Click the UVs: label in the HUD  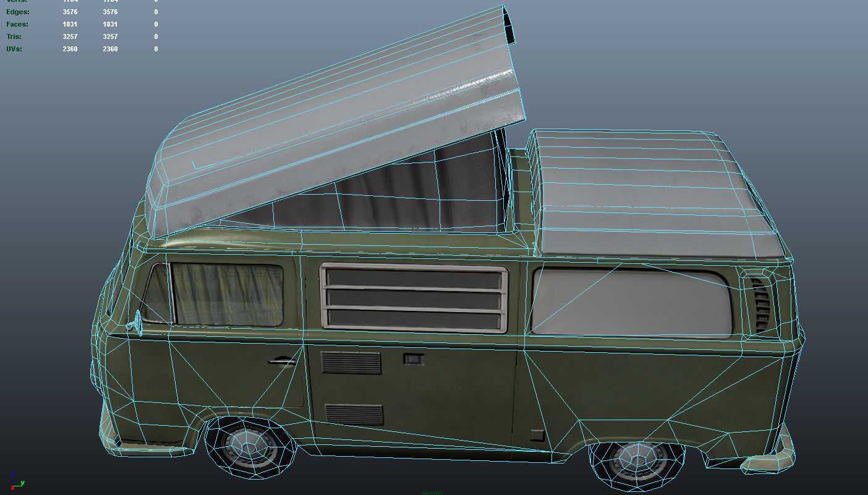[x=14, y=49]
